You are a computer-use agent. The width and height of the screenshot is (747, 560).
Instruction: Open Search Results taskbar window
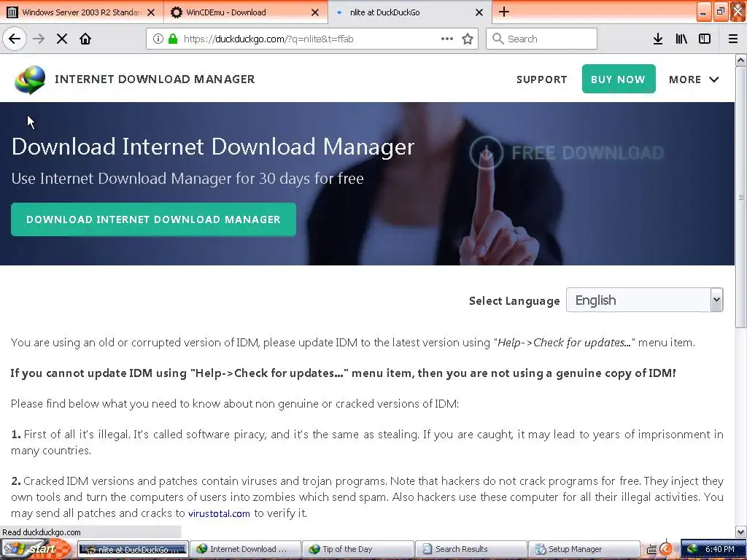[x=471, y=550]
